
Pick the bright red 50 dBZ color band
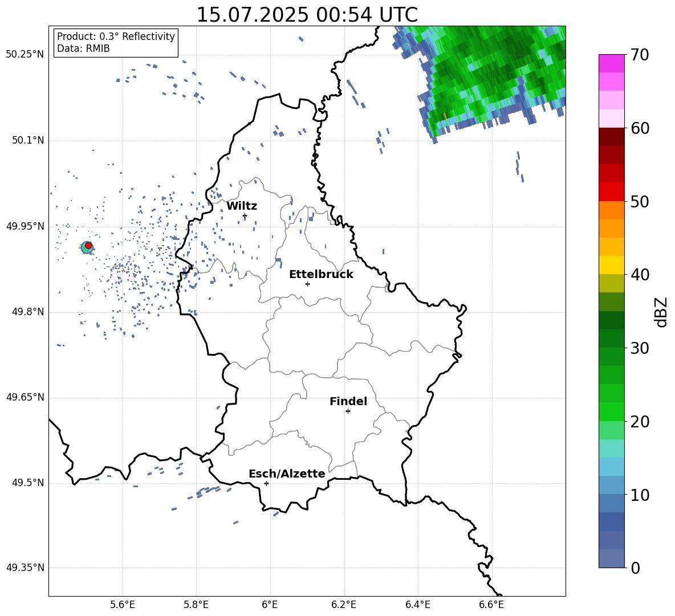pos(611,192)
